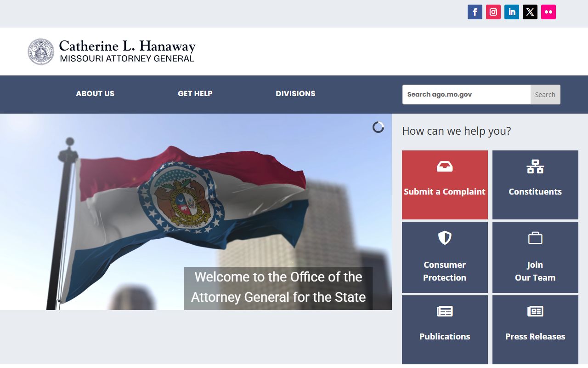This screenshot has width=588, height=368.
Task: Open the Divisions menu
Action: point(295,93)
